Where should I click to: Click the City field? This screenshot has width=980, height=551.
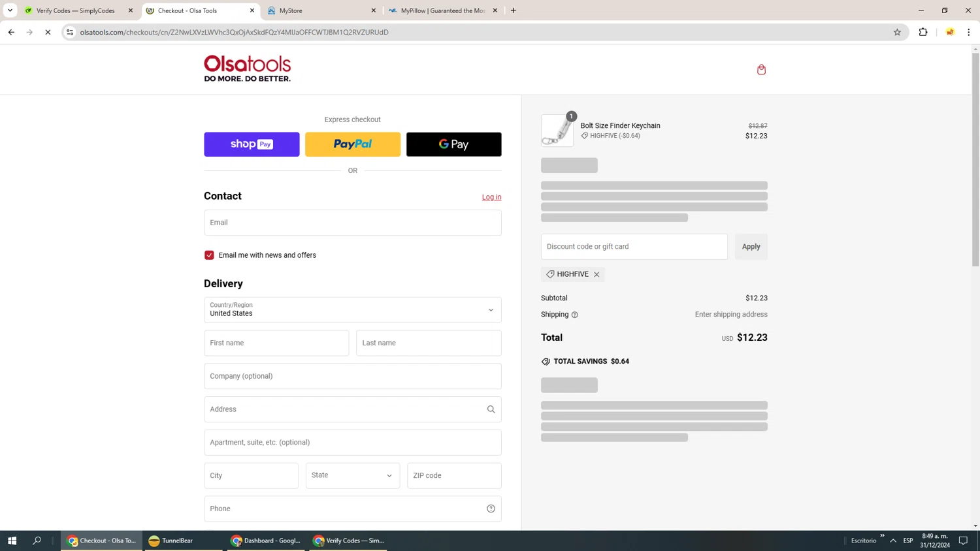pos(251,475)
